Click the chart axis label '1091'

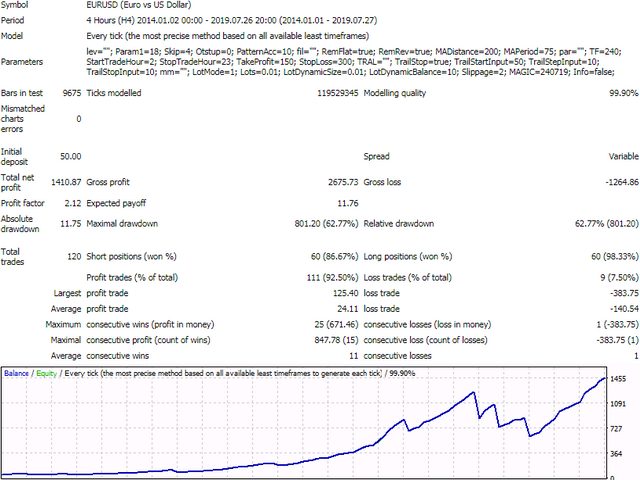618,404
